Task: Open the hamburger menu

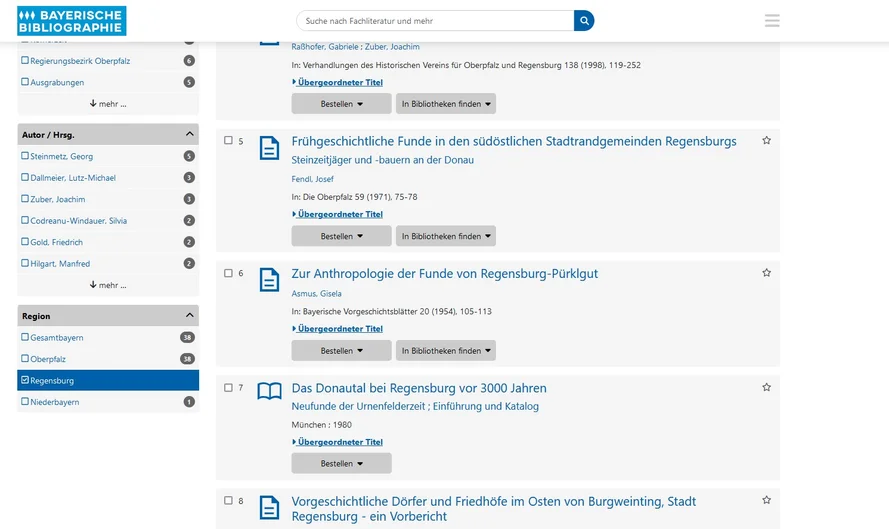Action: point(772,21)
